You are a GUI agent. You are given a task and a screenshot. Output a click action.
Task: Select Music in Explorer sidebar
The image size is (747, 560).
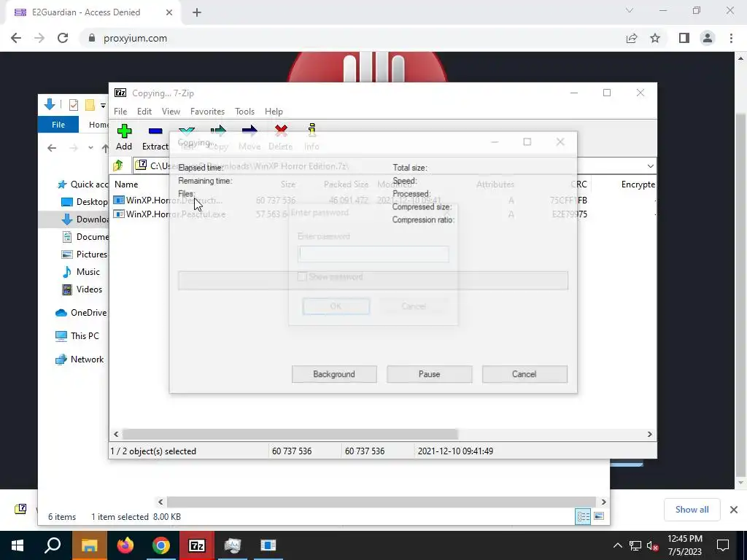coord(81,272)
